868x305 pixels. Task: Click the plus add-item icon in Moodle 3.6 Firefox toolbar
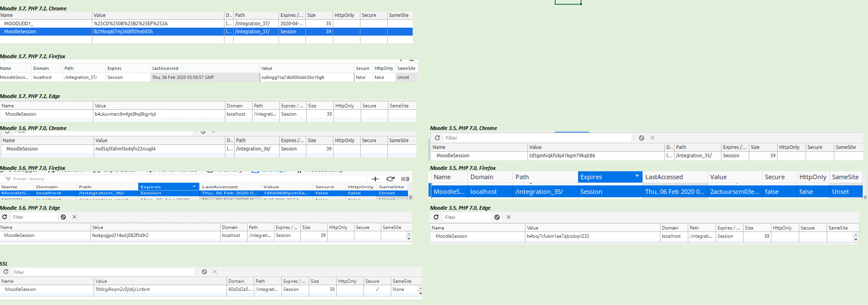375,179
